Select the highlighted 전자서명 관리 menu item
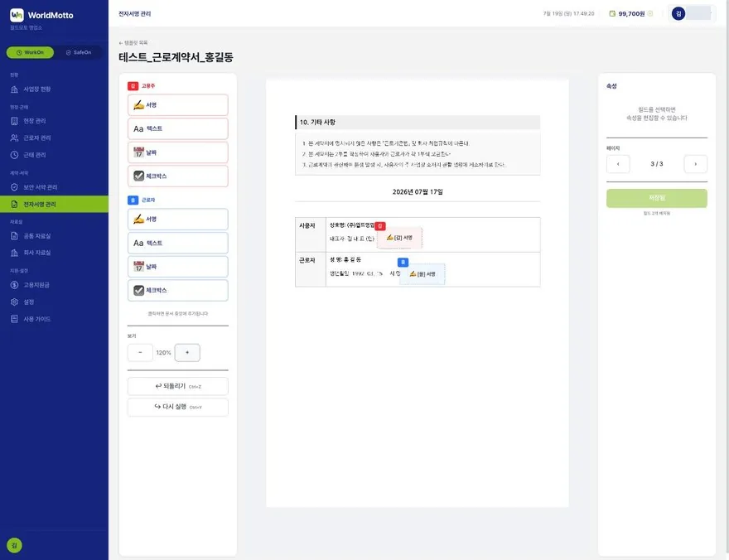The height and width of the screenshot is (560, 729). [54, 204]
